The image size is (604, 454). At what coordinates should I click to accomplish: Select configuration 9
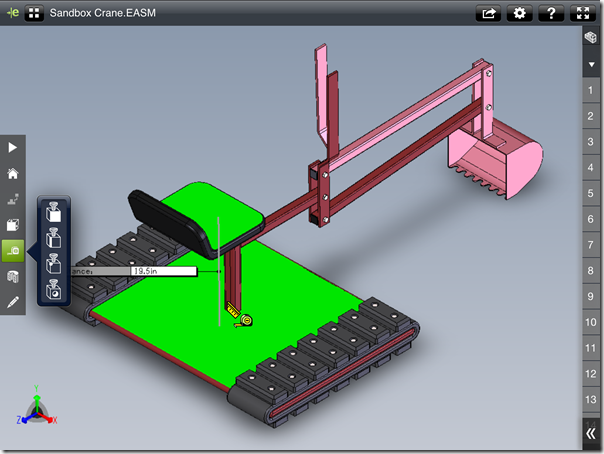pyautogui.click(x=591, y=297)
